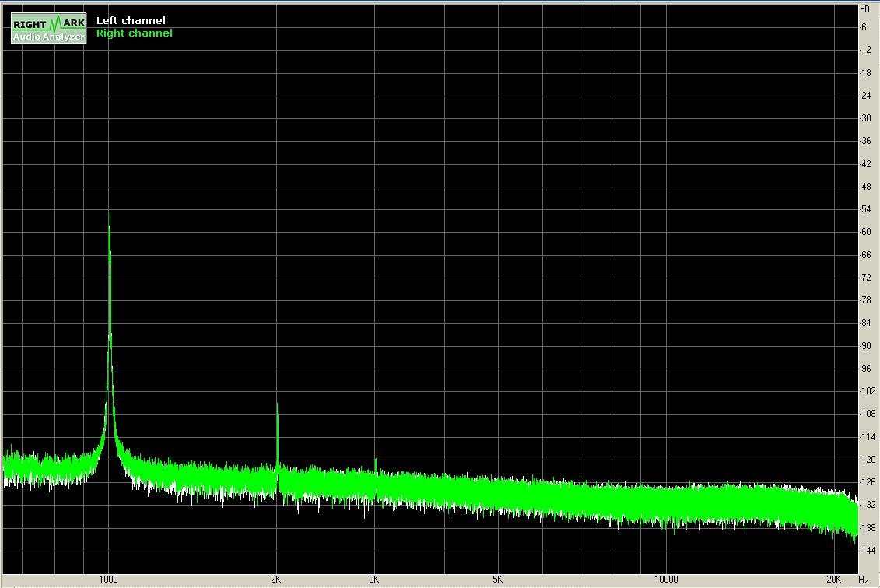
Task: Click the -90 dB scale value
Action: (865, 346)
